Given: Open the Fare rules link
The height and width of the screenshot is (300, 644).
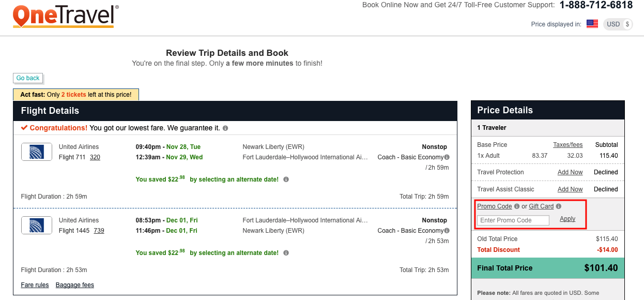Looking at the screenshot, I should pos(35,285).
